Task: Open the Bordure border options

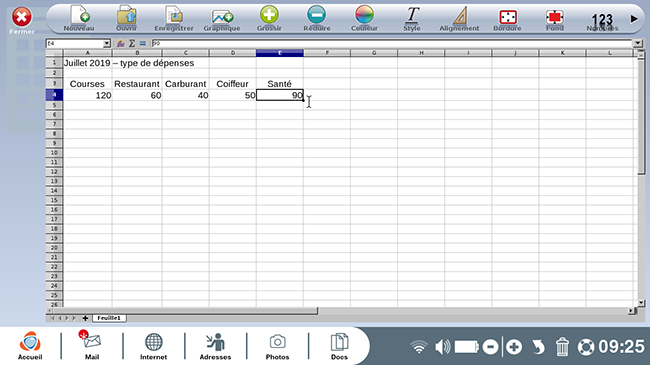Action: (507, 18)
